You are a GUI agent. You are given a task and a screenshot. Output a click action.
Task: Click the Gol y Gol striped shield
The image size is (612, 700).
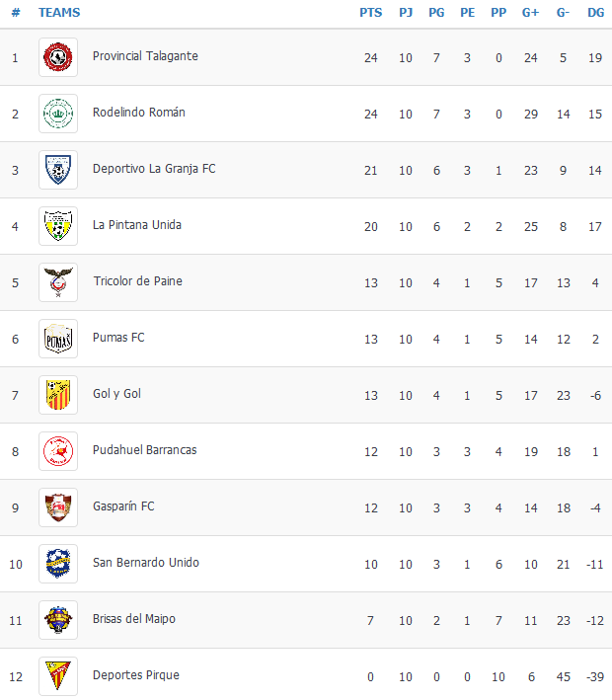pos(58,395)
